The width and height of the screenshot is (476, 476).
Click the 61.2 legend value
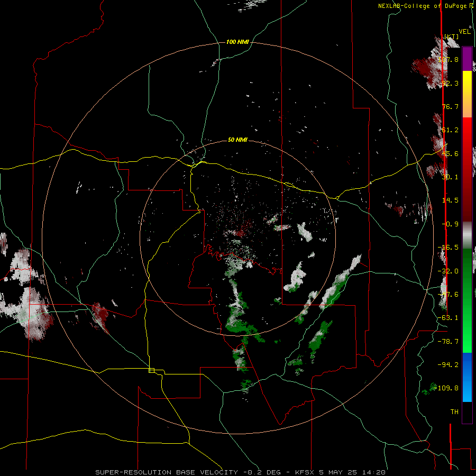[450, 130]
